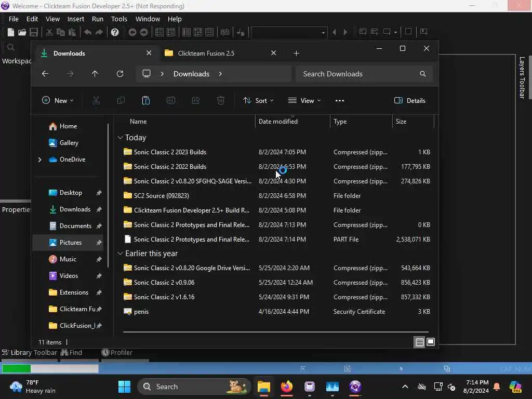Open Fusion toolbar frame combo box
This screenshot has height=399, width=532.
(289, 33)
